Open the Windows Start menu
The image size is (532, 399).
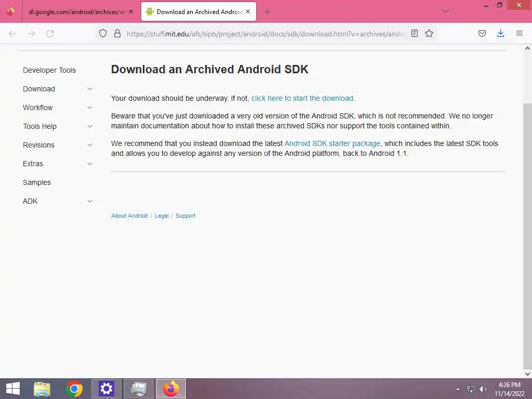(x=13, y=389)
